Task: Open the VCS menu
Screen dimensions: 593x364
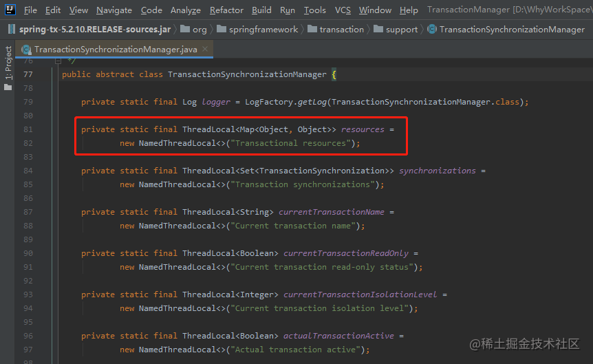Action: 343,10
